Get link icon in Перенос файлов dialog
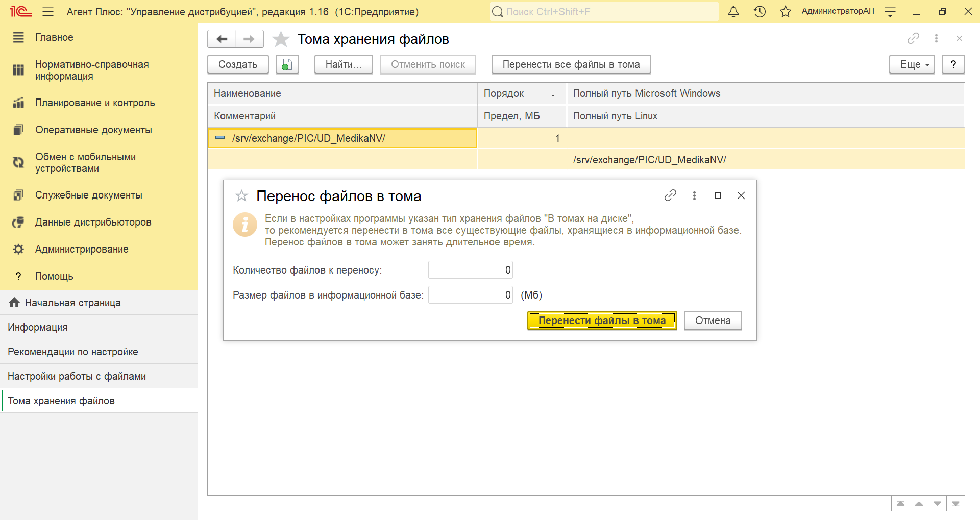Viewport: 980px width, 520px height. coord(670,195)
